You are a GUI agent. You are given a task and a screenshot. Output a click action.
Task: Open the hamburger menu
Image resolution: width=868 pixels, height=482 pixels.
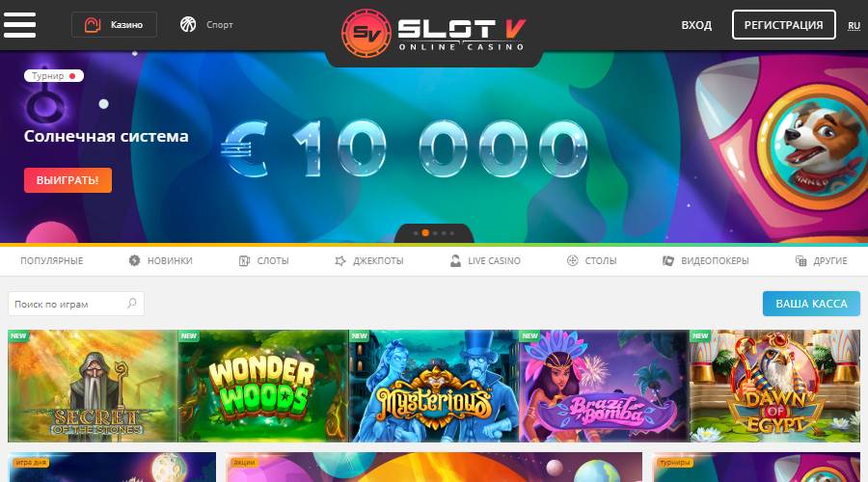19,25
